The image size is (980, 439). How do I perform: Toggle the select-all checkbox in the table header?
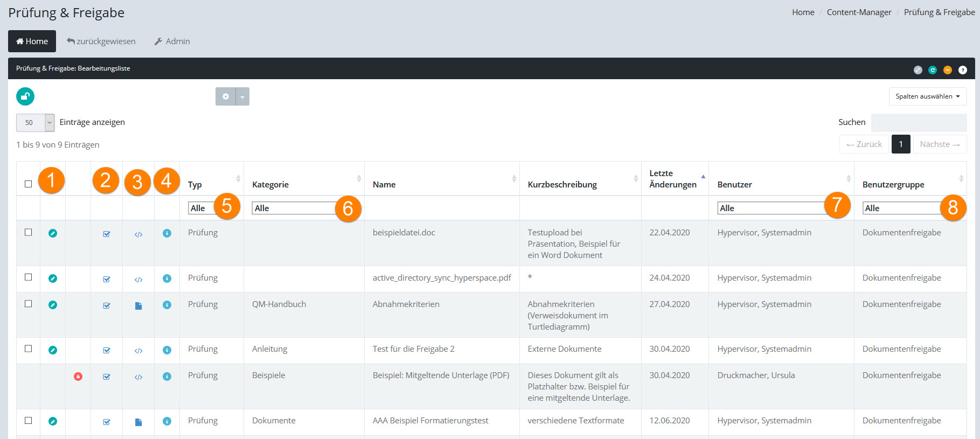tap(29, 184)
